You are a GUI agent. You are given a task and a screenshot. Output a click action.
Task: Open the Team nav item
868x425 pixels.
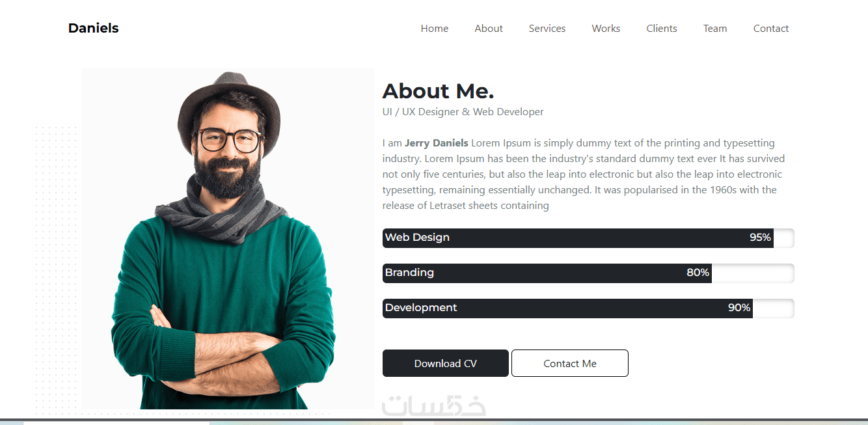pos(715,29)
